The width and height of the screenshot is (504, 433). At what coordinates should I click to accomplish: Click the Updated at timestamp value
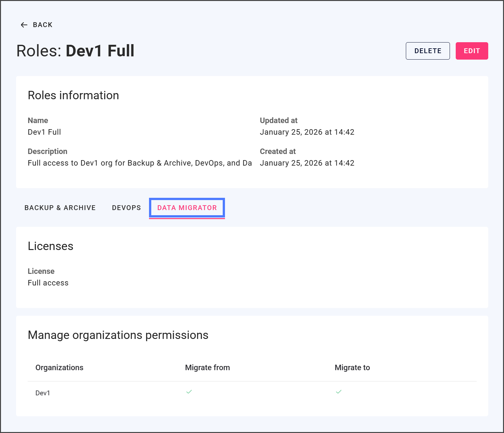[x=307, y=132]
